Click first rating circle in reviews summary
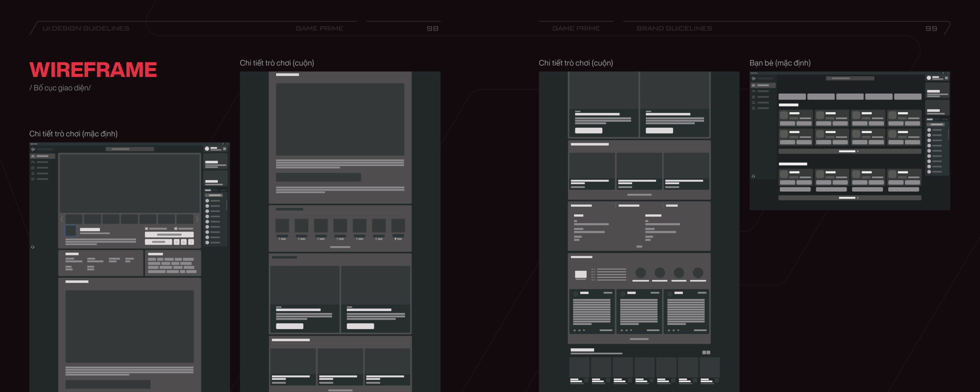Image resolution: width=980 pixels, height=392 pixels. [640, 273]
